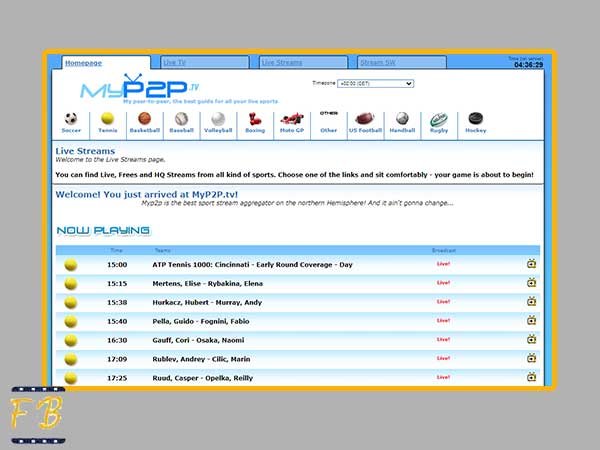Click the TV icon for Rublev - Cilic
Viewport: 600px width, 450px height.
click(x=531, y=358)
